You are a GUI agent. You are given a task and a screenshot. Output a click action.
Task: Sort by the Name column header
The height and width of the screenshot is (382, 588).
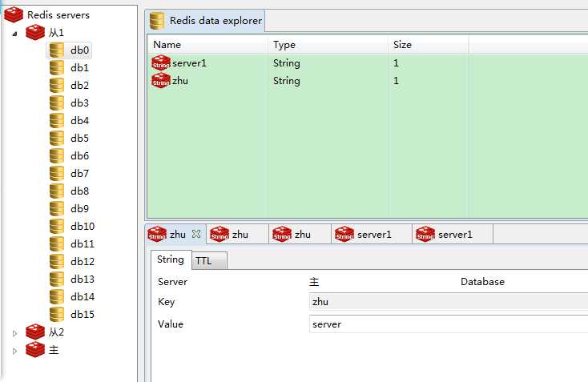207,45
